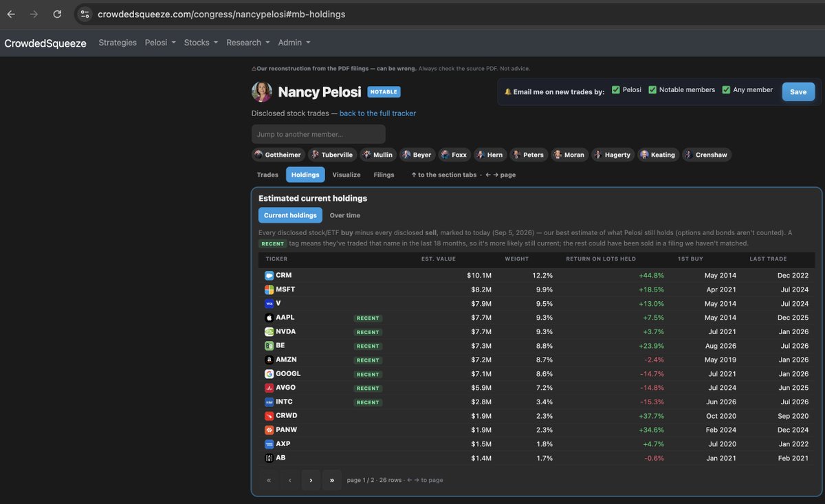The height and width of the screenshot is (504, 825).
Task: Select the $10.1M value for CRM
Action: [479, 275]
